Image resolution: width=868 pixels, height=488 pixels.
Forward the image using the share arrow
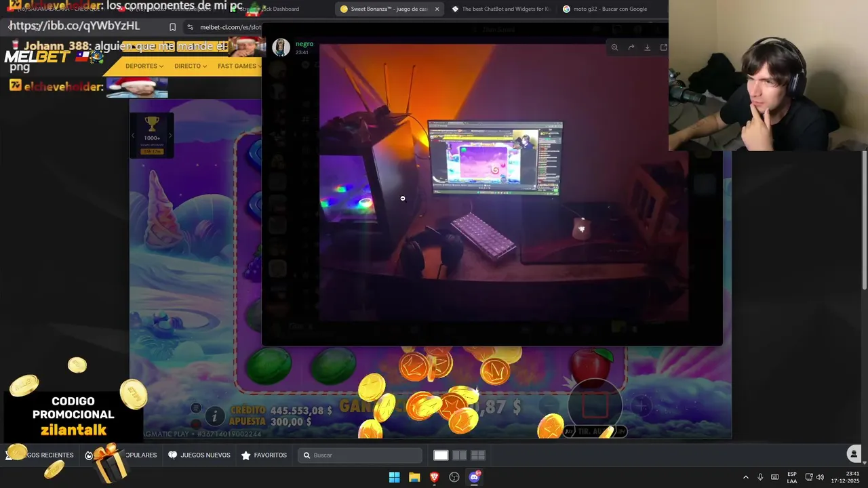[631, 47]
